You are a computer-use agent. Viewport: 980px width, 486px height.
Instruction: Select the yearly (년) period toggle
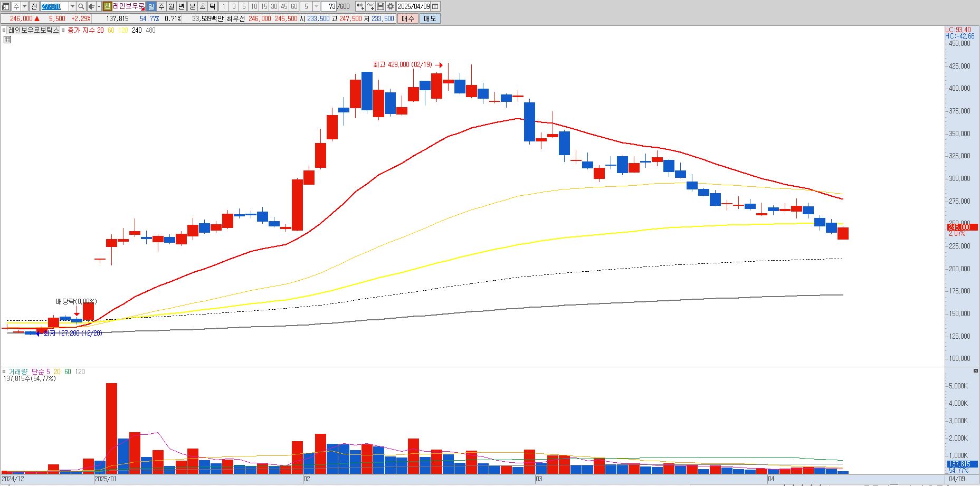point(182,6)
